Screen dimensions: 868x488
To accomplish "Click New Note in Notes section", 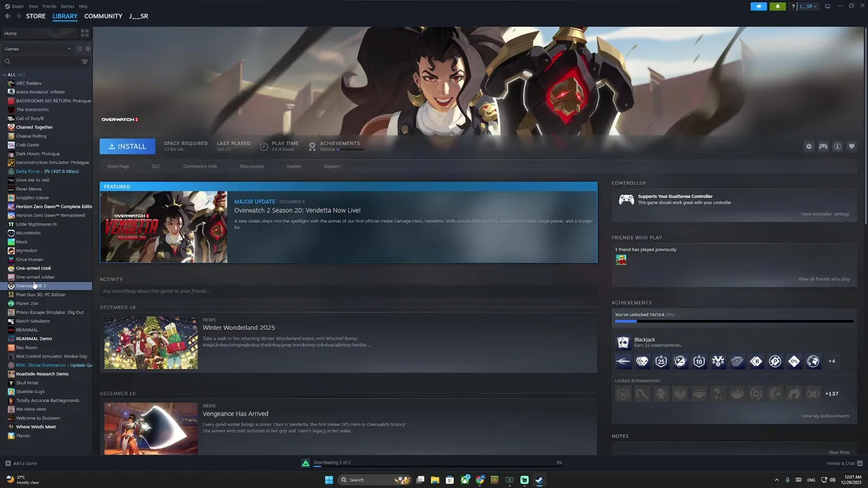I will coord(839,452).
